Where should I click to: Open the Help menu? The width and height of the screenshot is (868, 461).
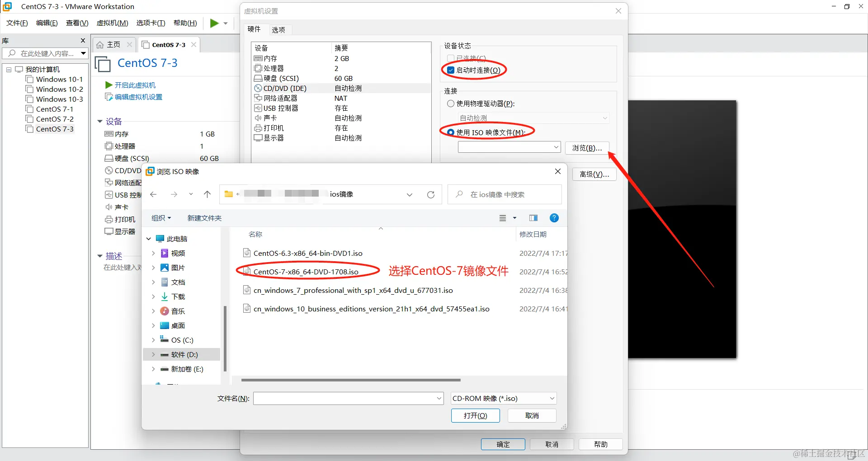coord(185,23)
